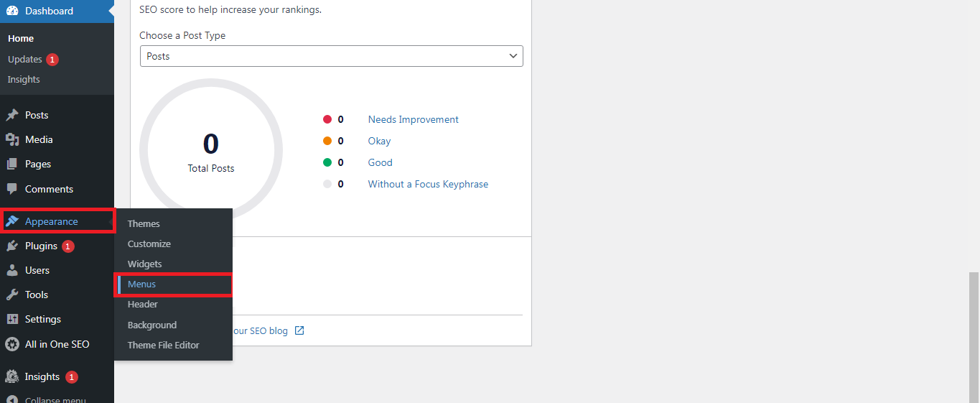Click the Posts pushpin icon
This screenshot has height=403, width=980.
coord(12,115)
